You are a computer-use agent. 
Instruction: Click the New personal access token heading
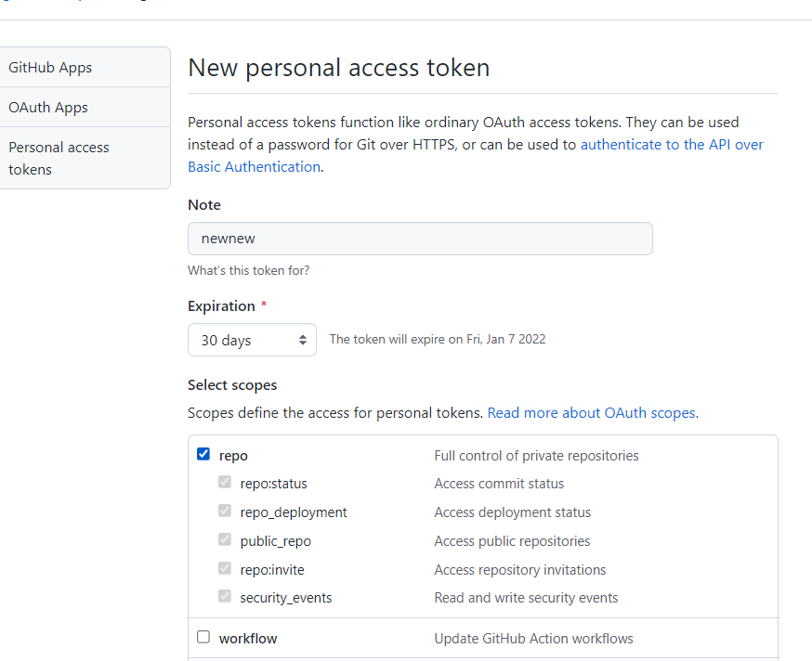(338, 68)
